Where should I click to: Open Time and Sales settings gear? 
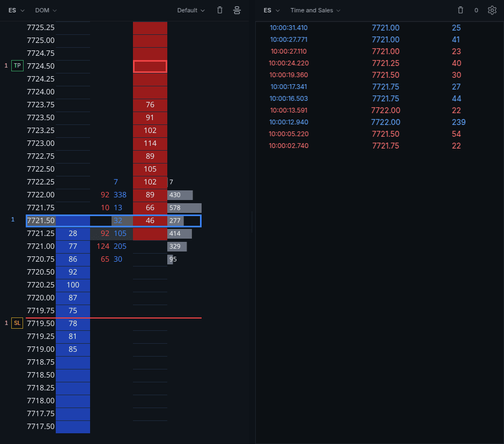[492, 10]
